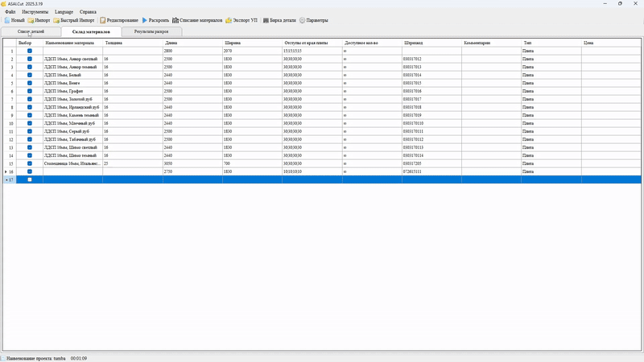Select the ЛДСП Табачный дуб name cell
Image resolution: width=644 pixels, height=362 pixels.
(x=72, y=139)
